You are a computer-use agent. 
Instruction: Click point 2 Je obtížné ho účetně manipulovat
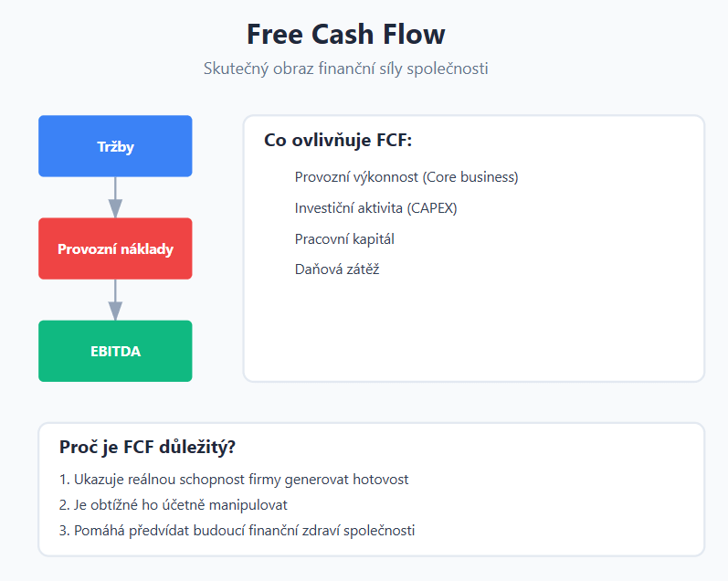pyautogui.click(x=174, y=505)
